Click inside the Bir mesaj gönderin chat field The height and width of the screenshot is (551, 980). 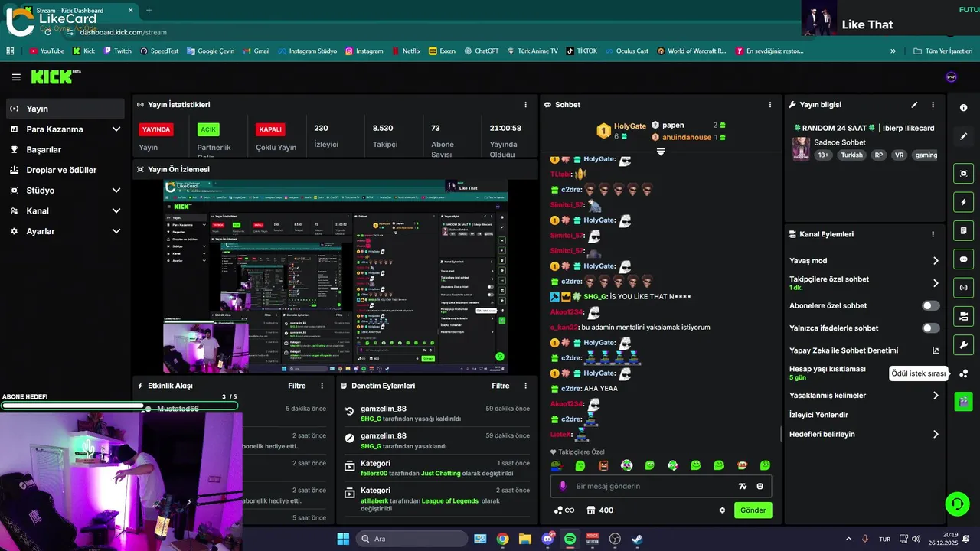(661, 486)
